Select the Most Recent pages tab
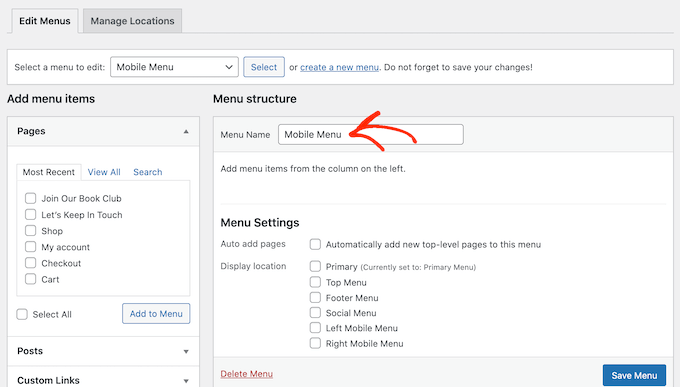This screenshot has width=680, height=387. (x=49, y=172)
